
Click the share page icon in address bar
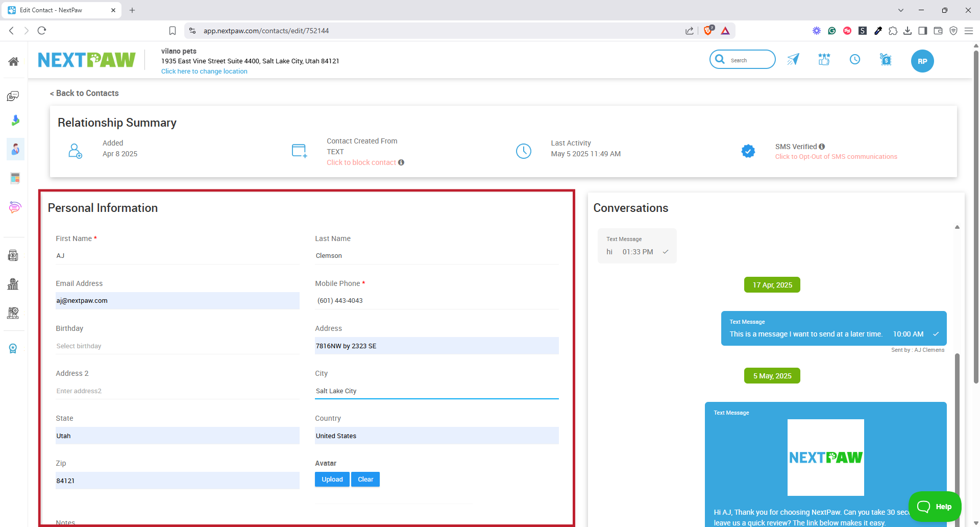(x=690, y=31)
